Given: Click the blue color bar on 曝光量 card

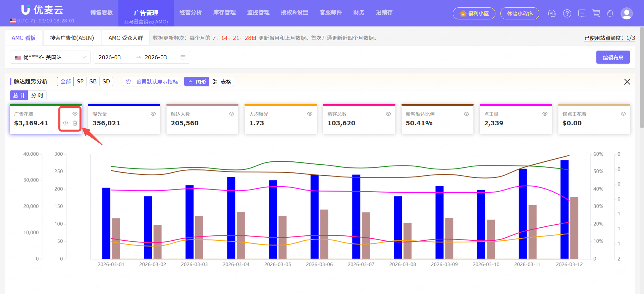Looking at the screenshot, I should [124, 105].
